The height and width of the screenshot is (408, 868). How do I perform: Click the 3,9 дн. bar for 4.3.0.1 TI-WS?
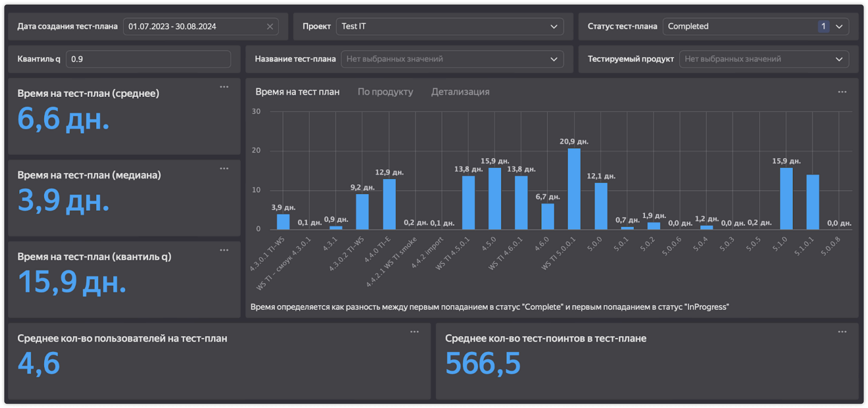pyautogui.click(x=283, y=222)
